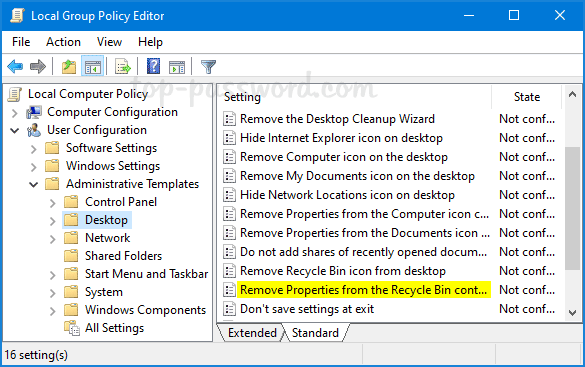Click the Desktop folder icon in tree

click(71, 220)
